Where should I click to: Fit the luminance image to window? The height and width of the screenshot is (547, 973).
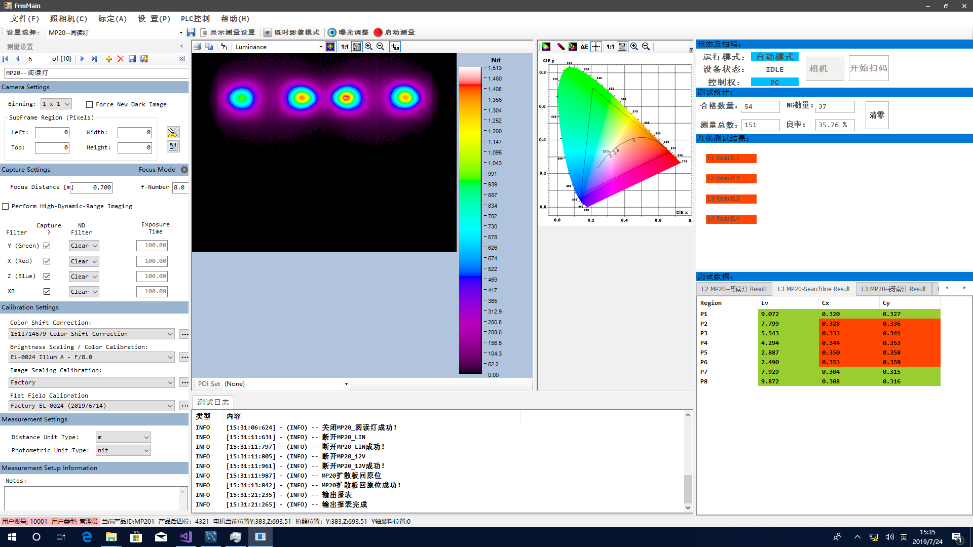coord(357,47)
